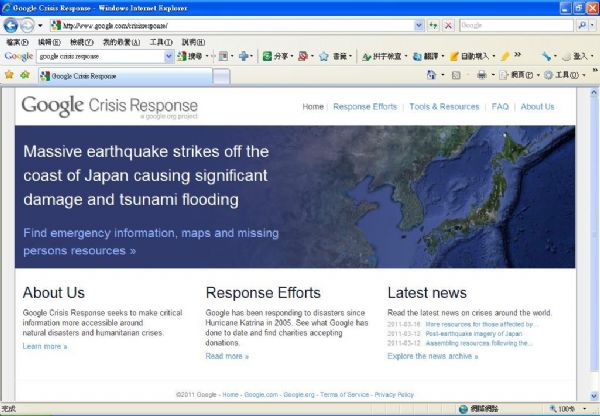The height and width of the screenshot is (416, 600).
Task: Open the 我的最愛(A) menu
Action: click(121, 42)
